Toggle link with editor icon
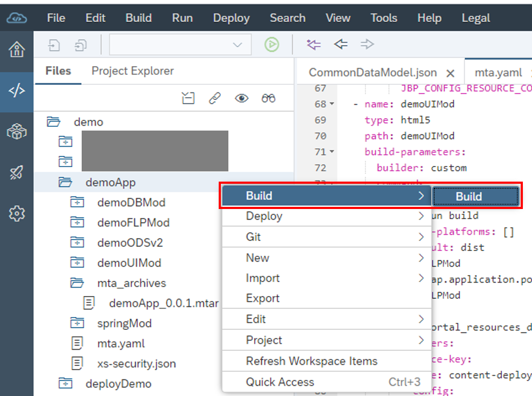This screenshot has width=532, height=396. (x=215, y=98)
